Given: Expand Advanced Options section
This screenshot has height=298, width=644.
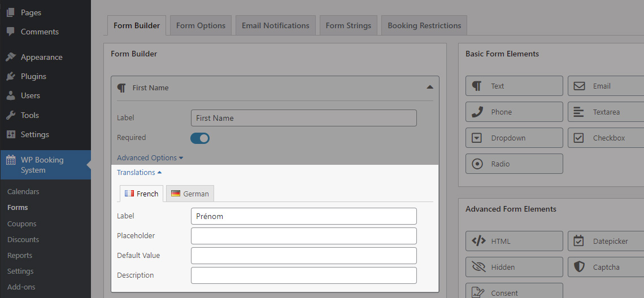Looking at the screenshot, I should click(x=150, y=158).
